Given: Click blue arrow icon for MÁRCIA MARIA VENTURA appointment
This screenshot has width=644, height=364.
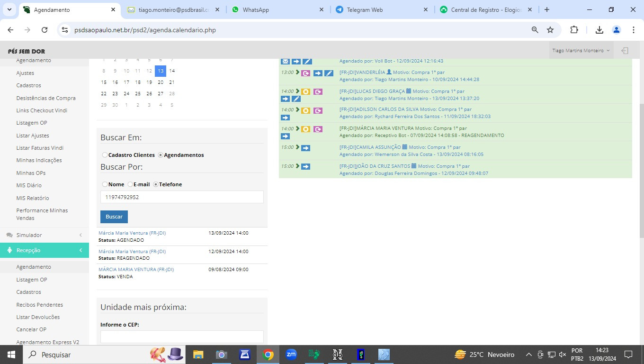Looking at the screenshot, I should click(285, 136).
